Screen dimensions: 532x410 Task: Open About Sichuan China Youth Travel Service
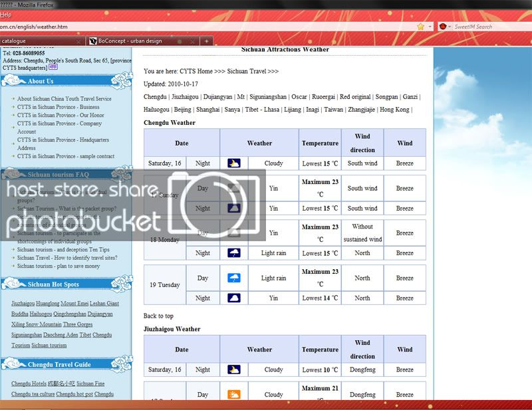pyautogui.click(x=65, y=99)
